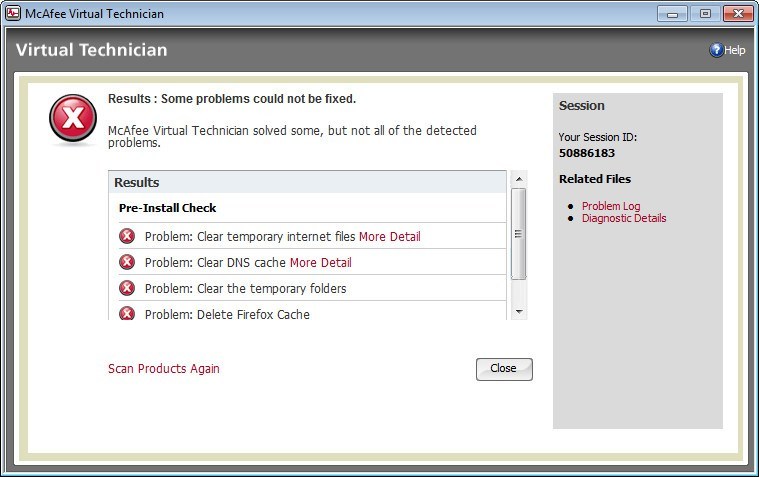This screenshot has width=759, height=477.
Task: Click the results list scroll up arrow
Action: [519, 179]
